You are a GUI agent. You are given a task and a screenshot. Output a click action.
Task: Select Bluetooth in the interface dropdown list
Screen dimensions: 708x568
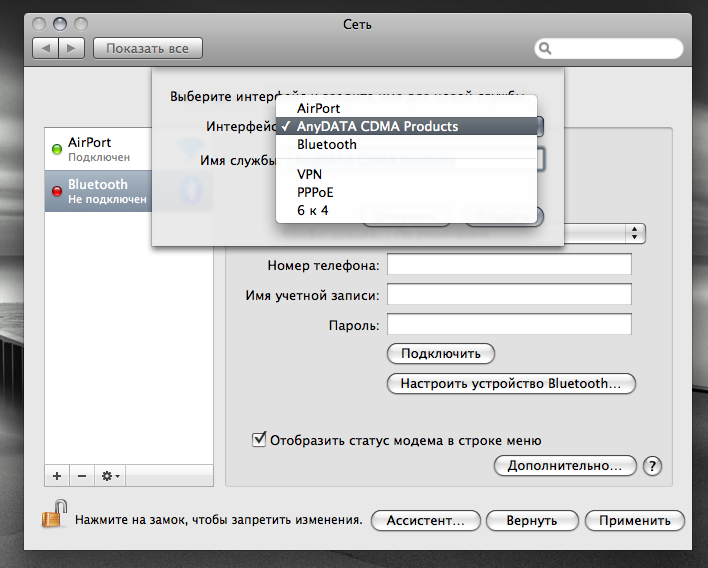(x=326, y=145)
